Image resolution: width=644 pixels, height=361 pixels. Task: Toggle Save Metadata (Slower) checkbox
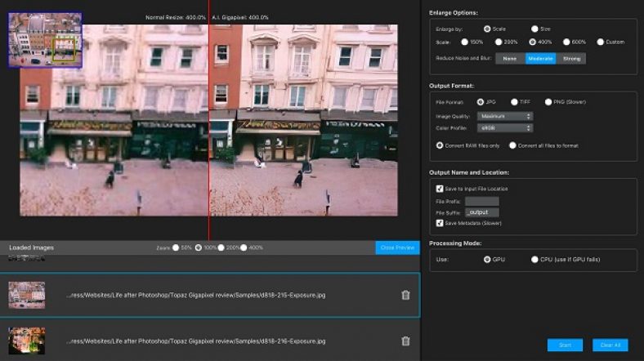coord(440,223)
